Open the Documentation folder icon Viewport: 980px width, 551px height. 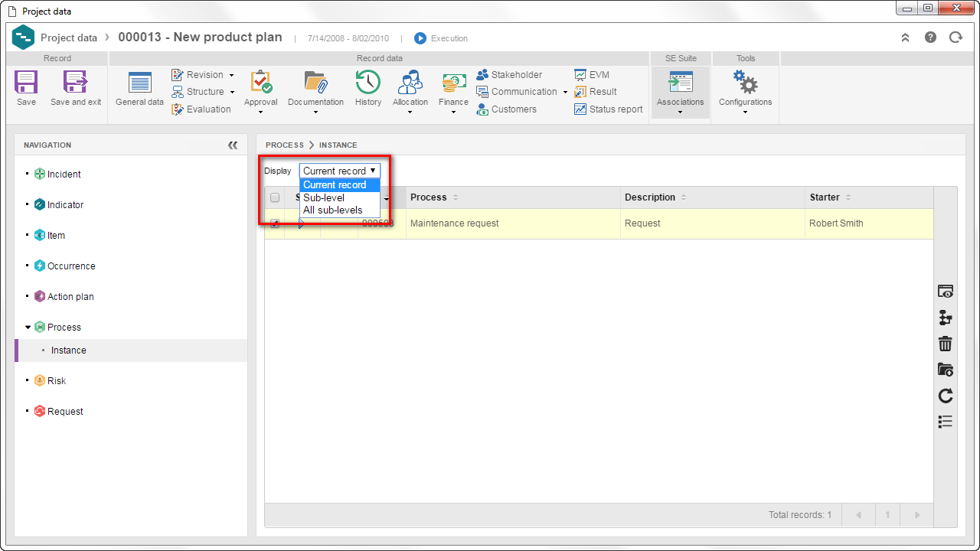(315, 82)
